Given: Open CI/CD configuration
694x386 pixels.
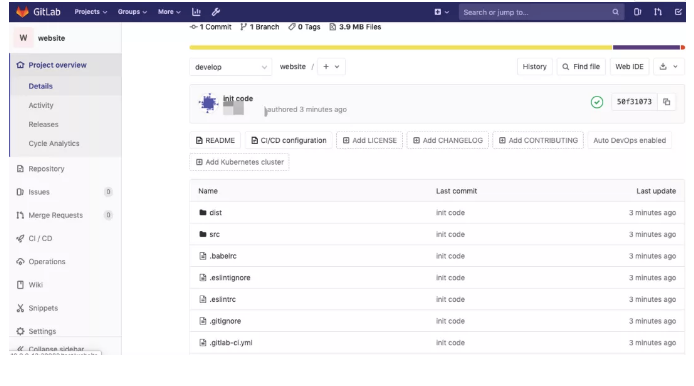Looking at the screenshot, I should click(289, 140).
